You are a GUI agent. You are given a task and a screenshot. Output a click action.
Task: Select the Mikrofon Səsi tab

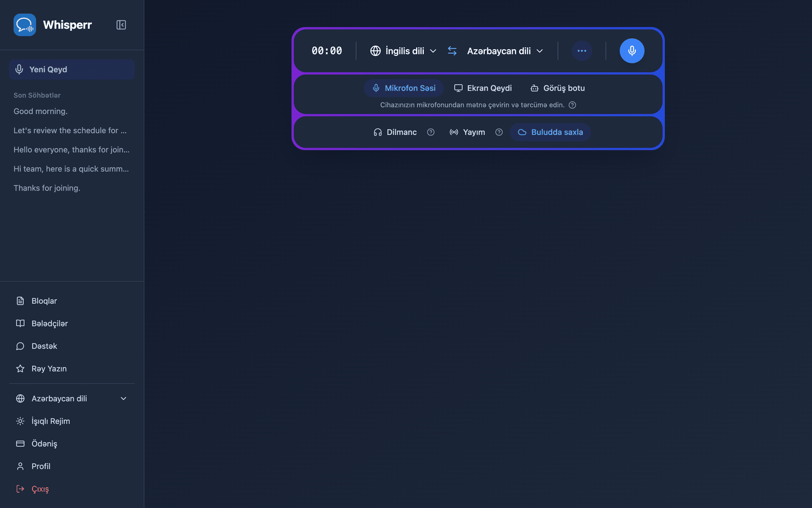pos(404,88)
